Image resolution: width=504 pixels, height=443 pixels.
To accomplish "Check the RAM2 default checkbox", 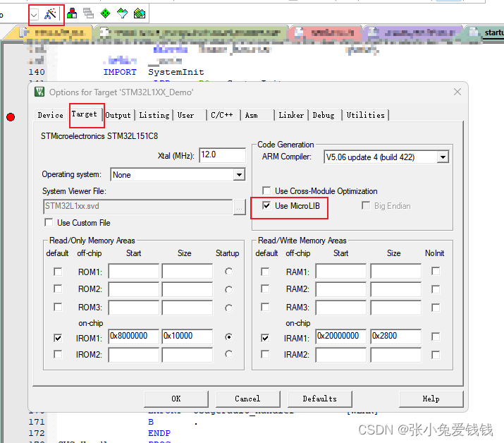I will click(265, 289).
